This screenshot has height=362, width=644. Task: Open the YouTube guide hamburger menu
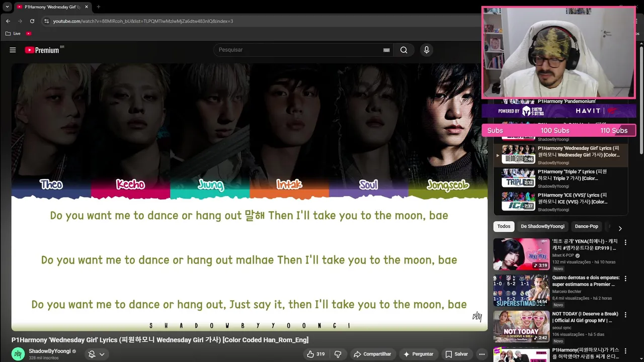click(13, 50)
